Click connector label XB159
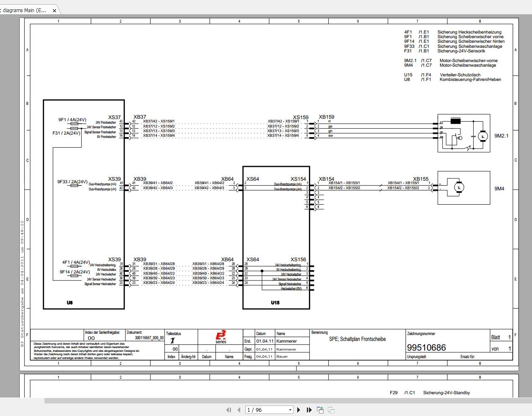532x416 pixels. point(327,117)
